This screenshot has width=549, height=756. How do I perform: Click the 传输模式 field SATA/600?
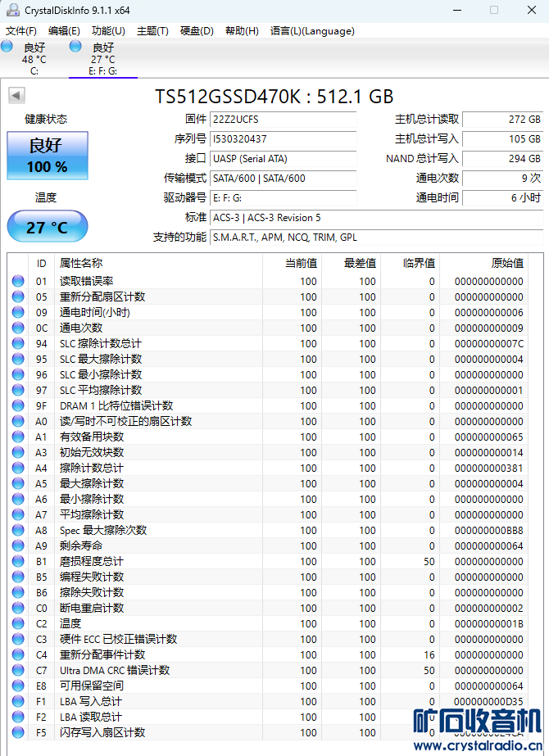point(284,179)
